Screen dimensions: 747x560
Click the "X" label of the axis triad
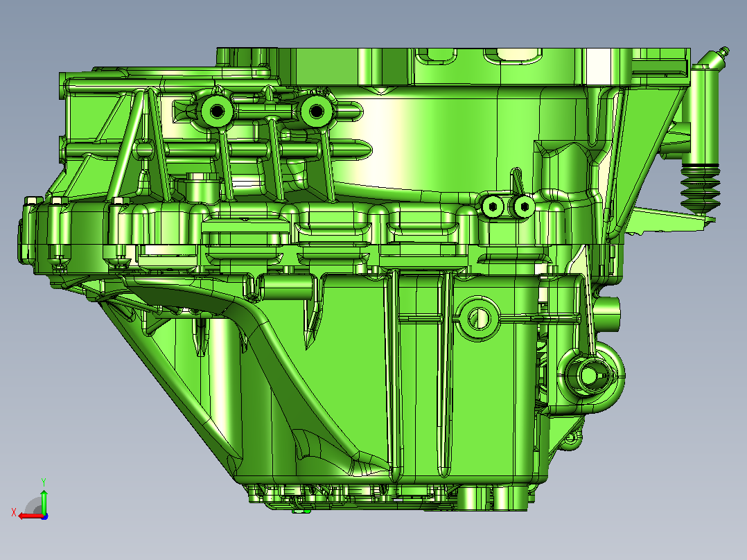pyautogui.click(x=14, y=512)
